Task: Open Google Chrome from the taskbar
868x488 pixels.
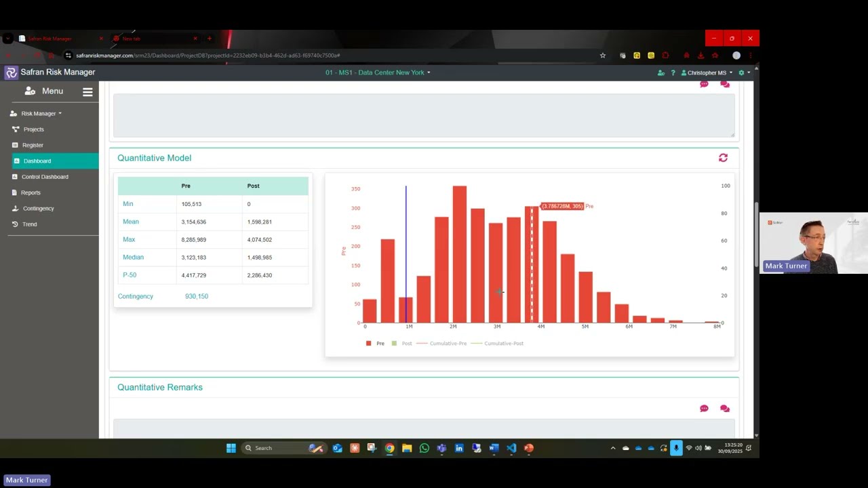Action: click(389, 448)
